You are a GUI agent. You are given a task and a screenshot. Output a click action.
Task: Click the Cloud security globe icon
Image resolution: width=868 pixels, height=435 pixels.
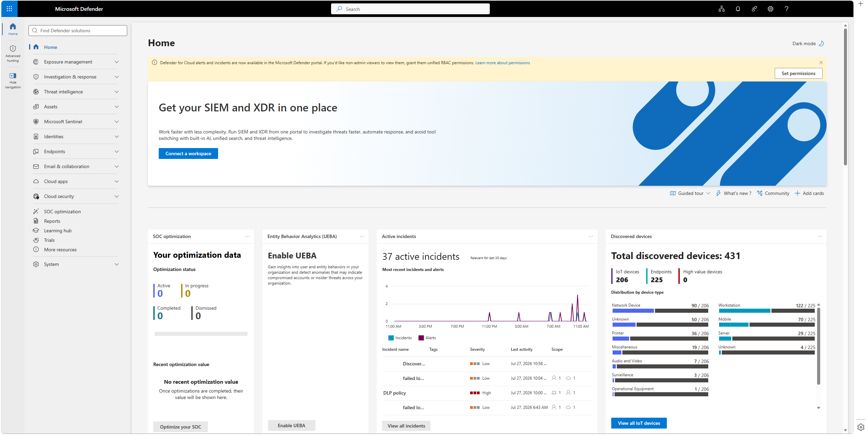point(36,196)
